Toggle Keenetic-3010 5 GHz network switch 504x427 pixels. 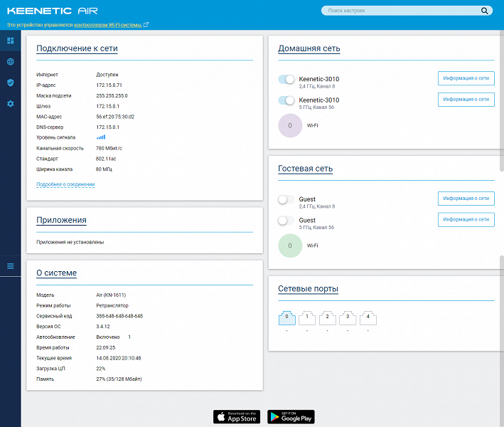click(x=286, y=100)
